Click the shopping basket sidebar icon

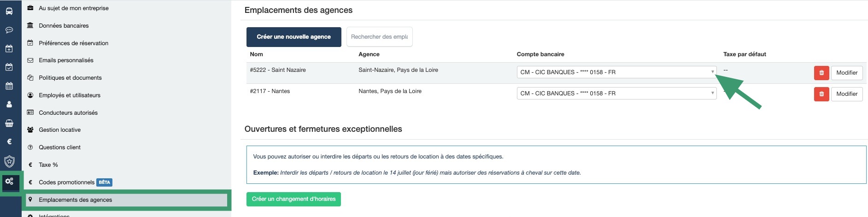point(9,123)
